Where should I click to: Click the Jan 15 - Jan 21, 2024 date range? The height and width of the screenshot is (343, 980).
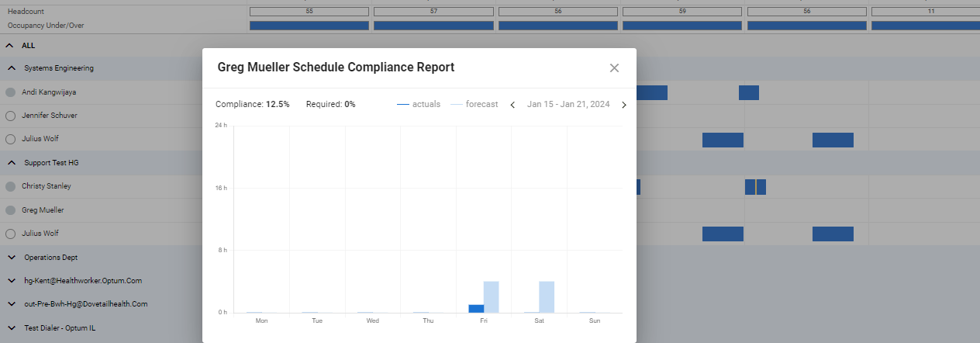(x=568, y=104)
